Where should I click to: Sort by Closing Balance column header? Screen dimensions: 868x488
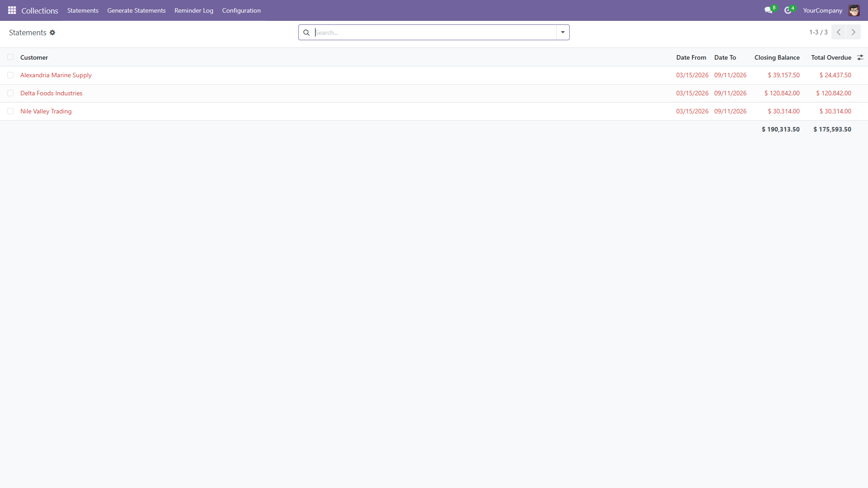[x=777, y=57]
